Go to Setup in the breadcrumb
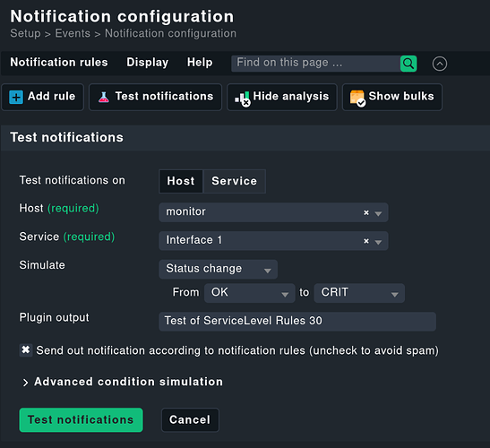Viewport: 490px width, 448px height. pyautogui.click(x=25, y=33)
